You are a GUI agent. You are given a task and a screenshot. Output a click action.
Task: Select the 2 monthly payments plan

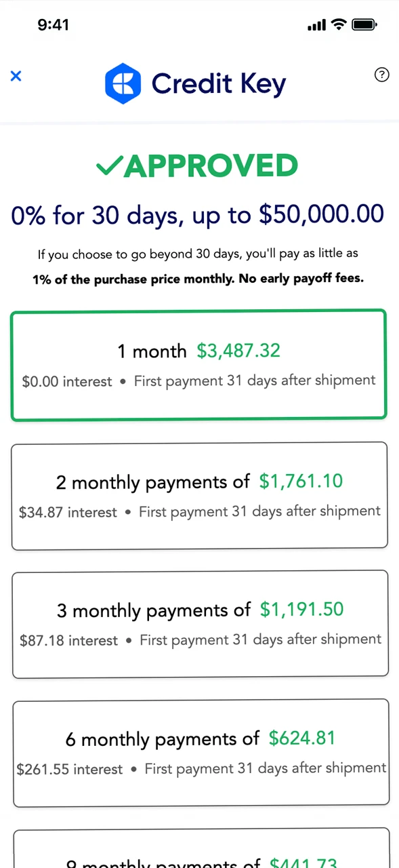[x=199, y=495]
